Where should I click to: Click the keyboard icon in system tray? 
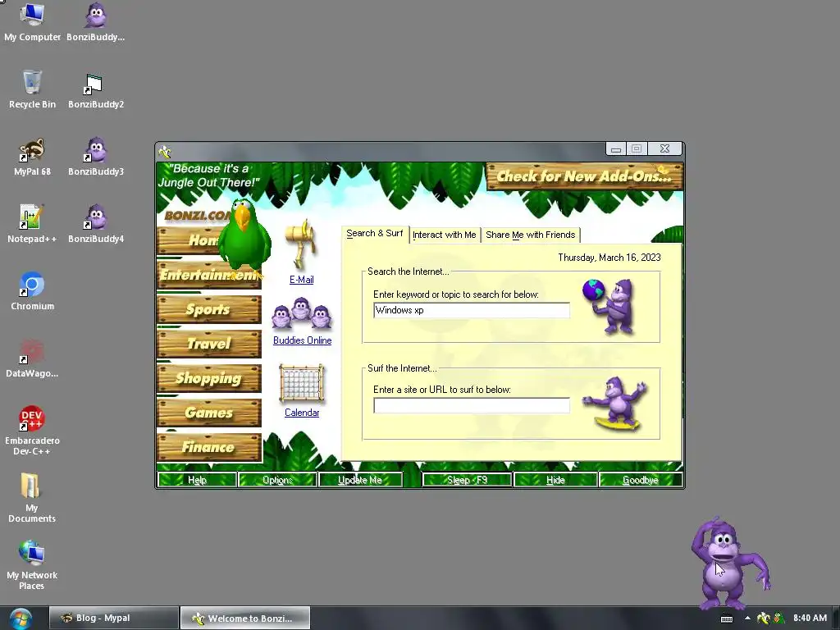(727, 619)
